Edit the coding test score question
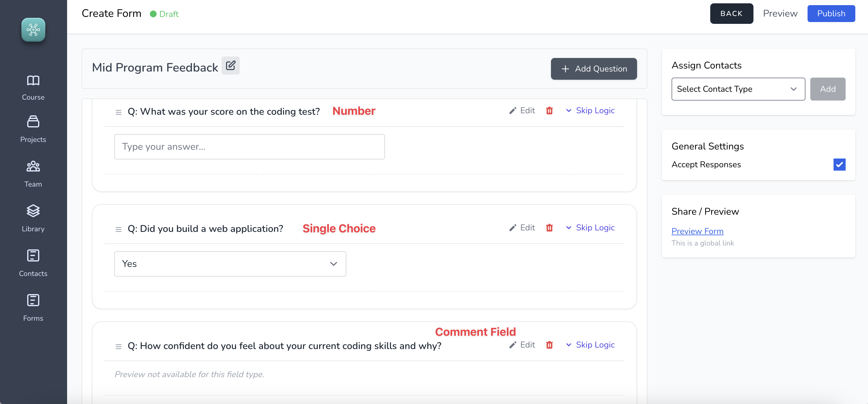Image resolution: width=868 pixels, height=404 pixels. pos(522,111)
